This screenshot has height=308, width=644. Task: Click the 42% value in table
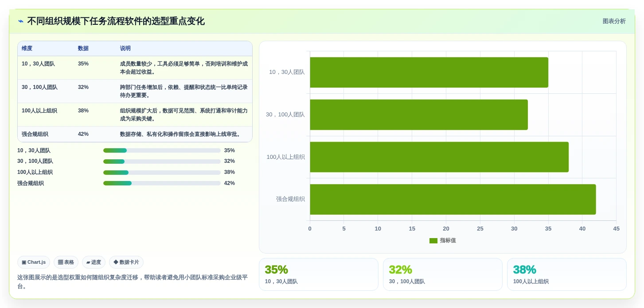(x=83, y=134)
